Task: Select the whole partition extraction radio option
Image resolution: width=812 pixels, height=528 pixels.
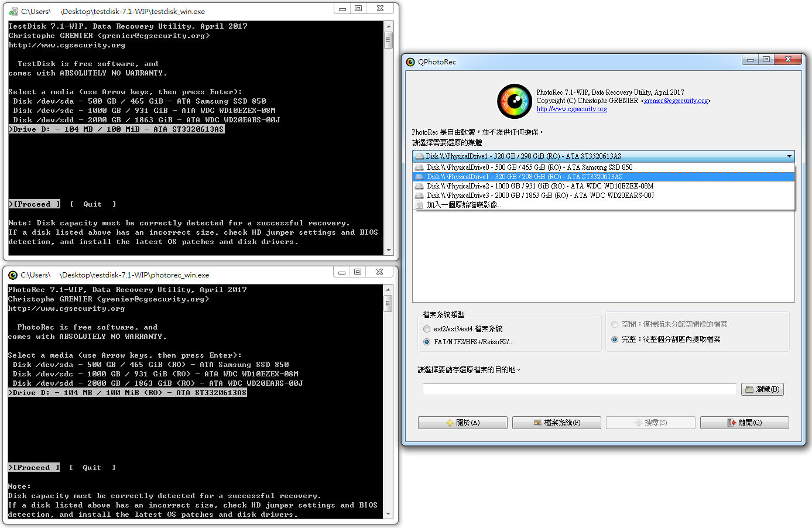Action: coord(615,340)
